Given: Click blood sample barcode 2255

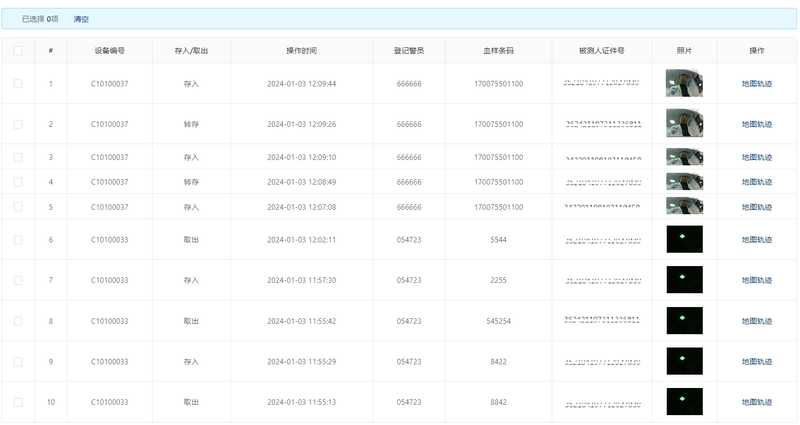Looking at the screenshot, I should 498,280.
